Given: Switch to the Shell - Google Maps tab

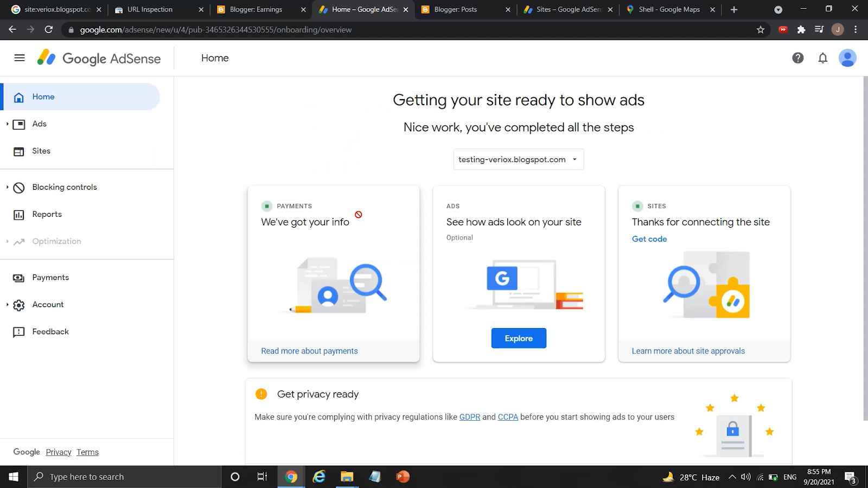Looking at the screenshot, I should pos(669,10).
